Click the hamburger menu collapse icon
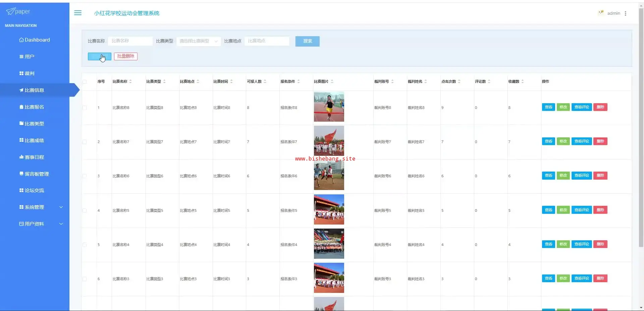 pyautogui.click(x=78, y=13)
